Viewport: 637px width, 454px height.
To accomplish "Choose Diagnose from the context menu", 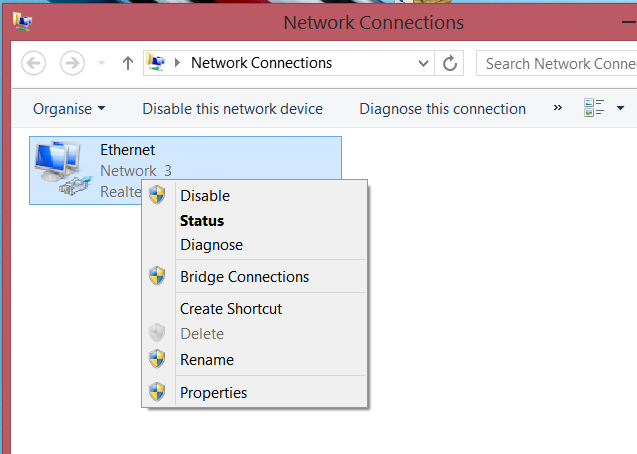I will coord(255,245).
